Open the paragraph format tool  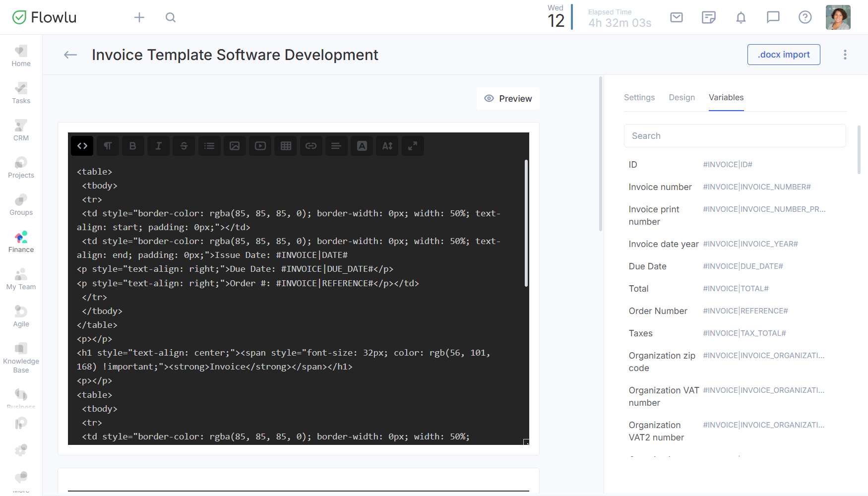tap(108, 146)
